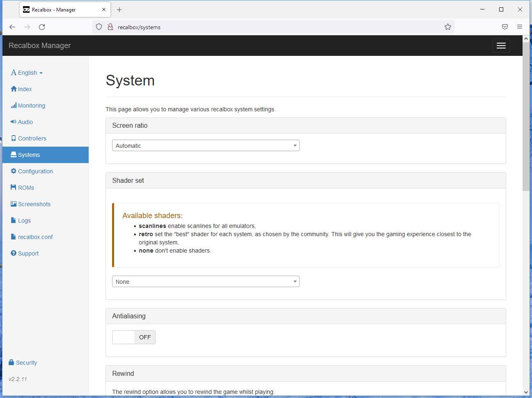Open the Firefox application menu

click(x=520, y=27)
